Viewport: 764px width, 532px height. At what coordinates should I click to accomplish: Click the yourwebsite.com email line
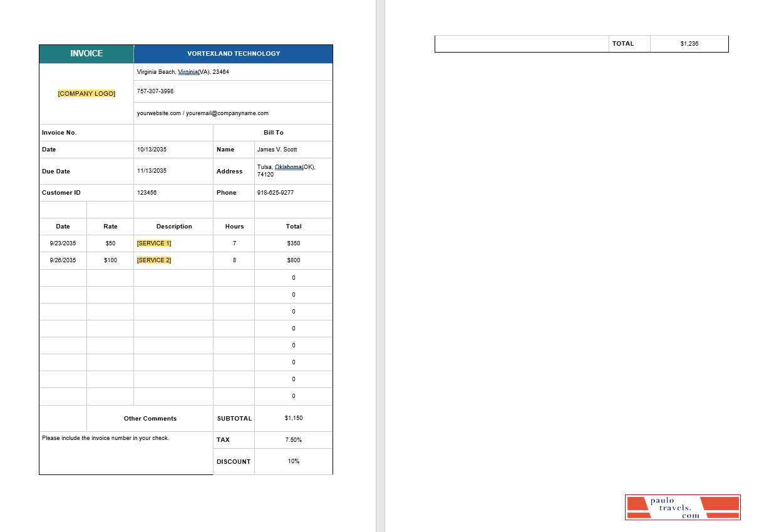click(202, 113)
